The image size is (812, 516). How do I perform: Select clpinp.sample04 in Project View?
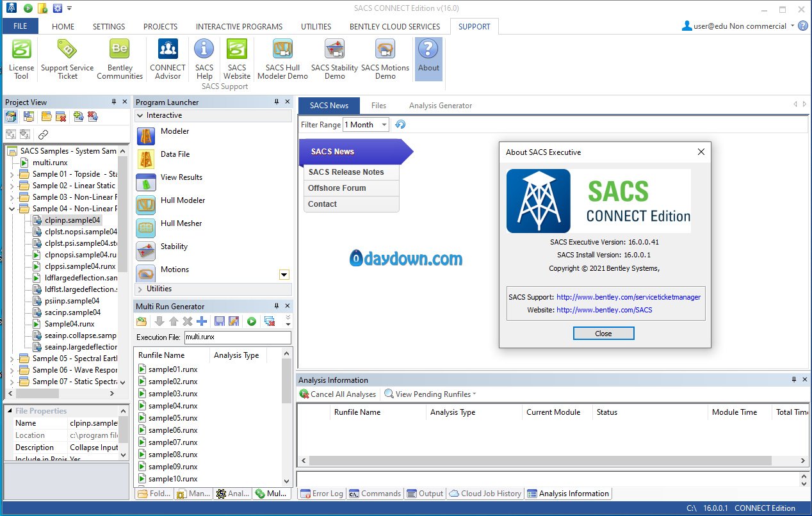pyautogui.click(x=72, y=220)
